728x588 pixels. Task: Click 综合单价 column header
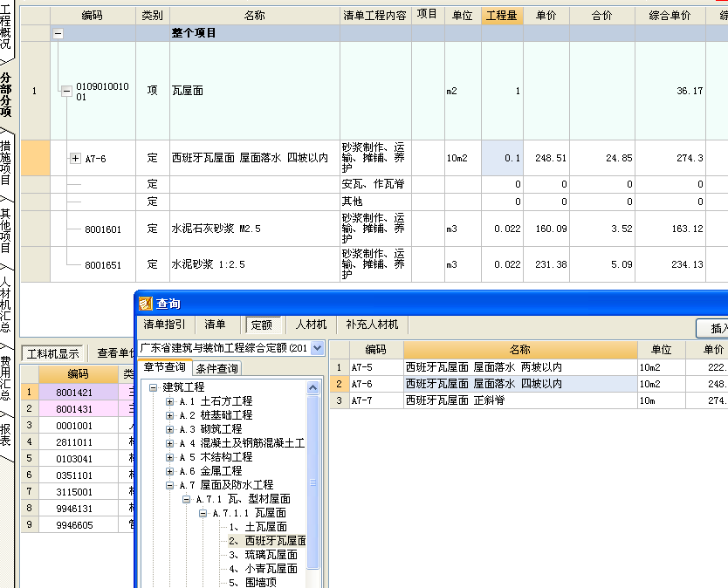670,16
